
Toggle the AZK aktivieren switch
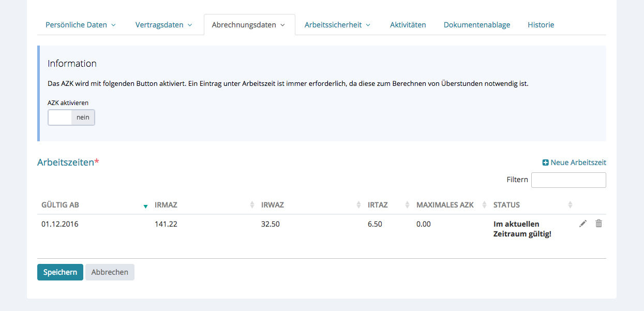tap(71, 117)
